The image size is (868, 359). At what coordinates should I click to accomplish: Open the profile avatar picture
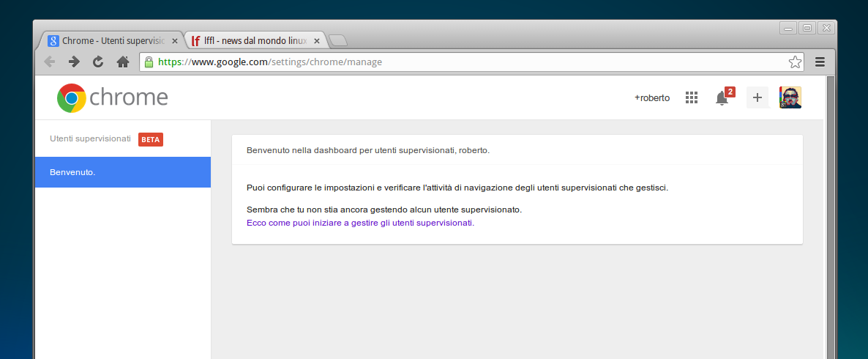point(790,97)
